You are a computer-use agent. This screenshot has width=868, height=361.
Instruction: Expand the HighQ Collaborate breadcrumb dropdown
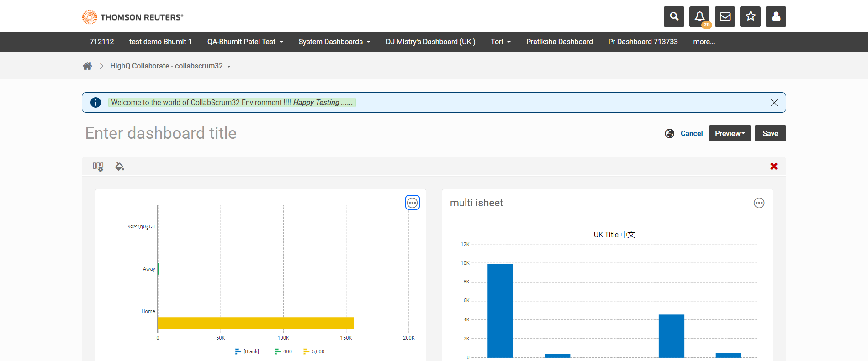pos(170,66)
